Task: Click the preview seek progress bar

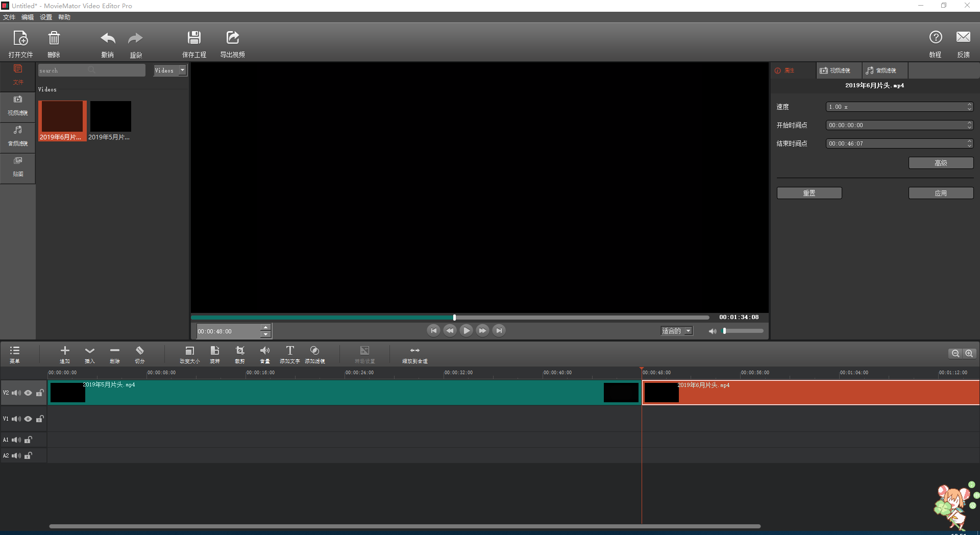Action: (450, 318)
